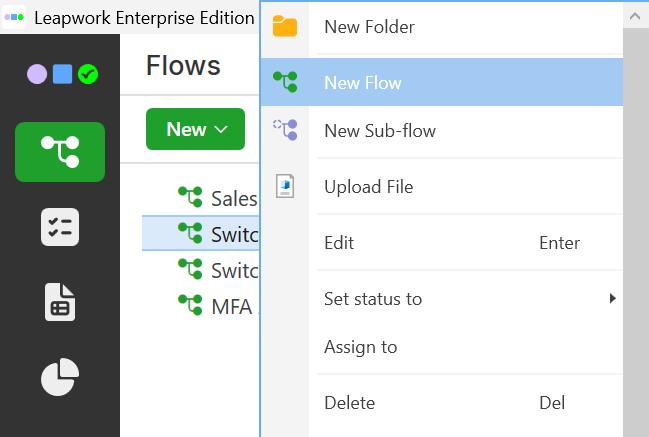Open the Flows section in sidebar
This screenshot has width=649, height=437.
pyautogui.click(x=60, y=152)
